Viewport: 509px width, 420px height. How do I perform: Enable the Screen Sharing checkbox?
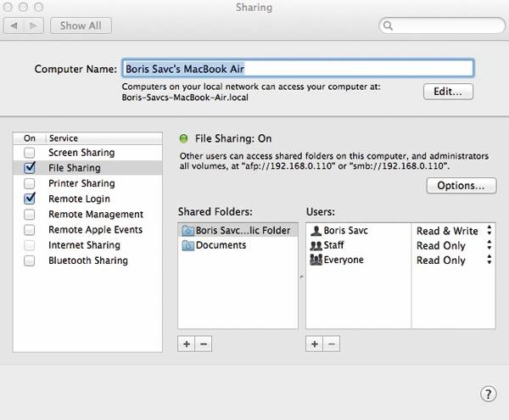[x=30, y=153]
